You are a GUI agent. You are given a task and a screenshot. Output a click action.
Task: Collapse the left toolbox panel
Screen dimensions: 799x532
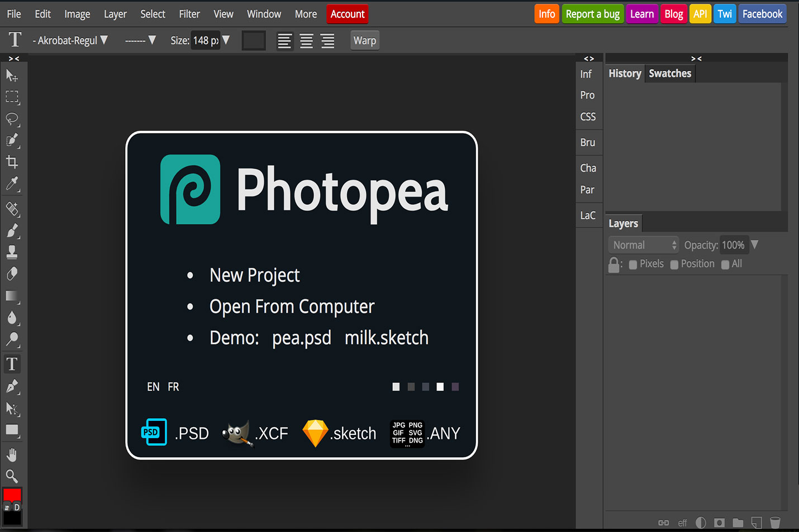pyautogui.click(x=14, y=59)
